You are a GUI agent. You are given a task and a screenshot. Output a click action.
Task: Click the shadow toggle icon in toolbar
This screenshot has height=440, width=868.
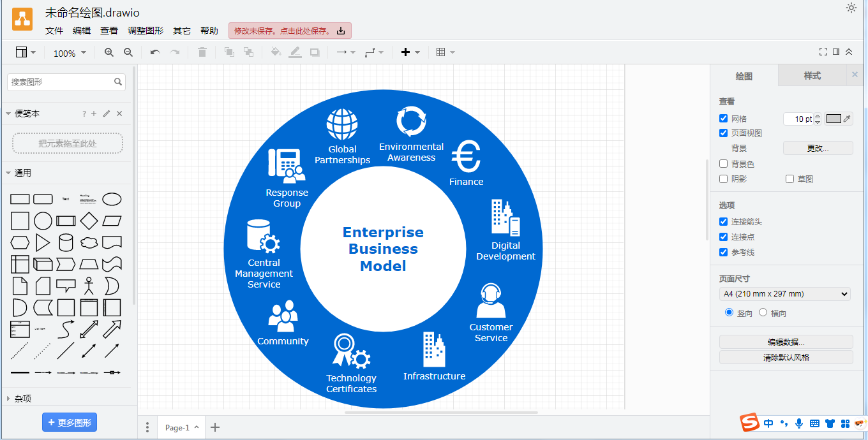(315, 53)
